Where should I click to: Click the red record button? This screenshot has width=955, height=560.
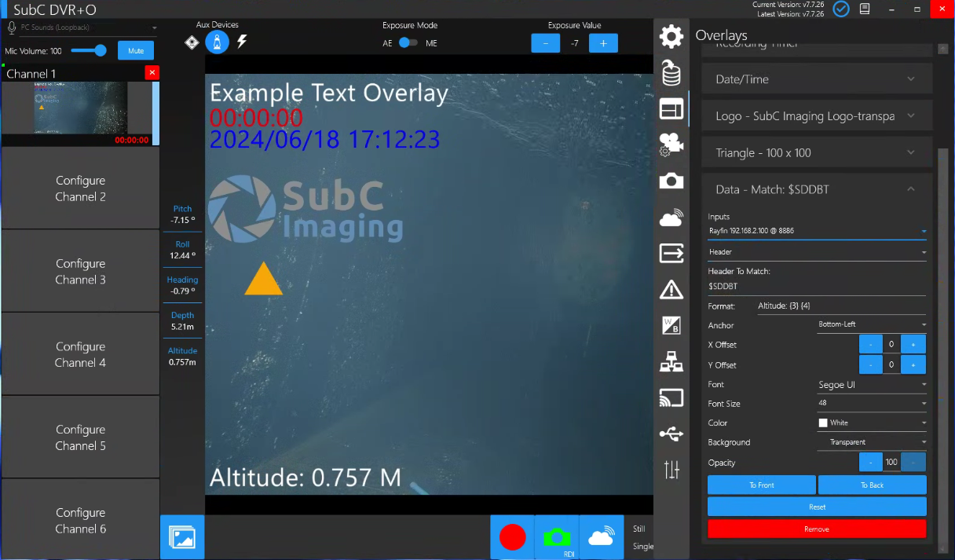coord(512,537)
